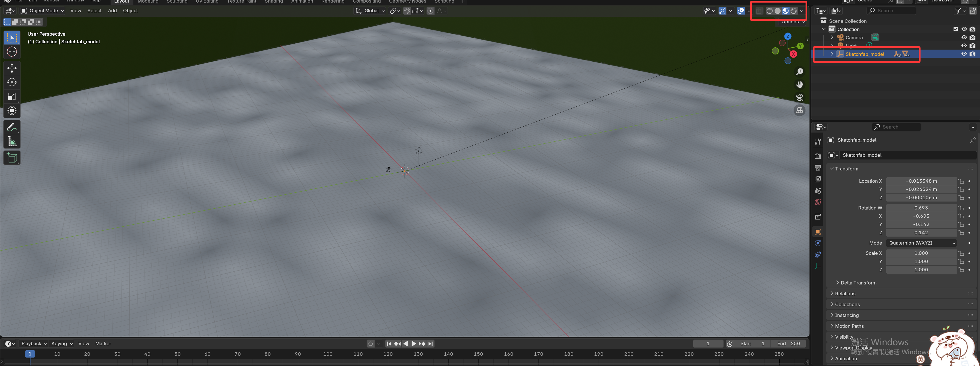Select the Rotate tool
This screenshot has width=980, height=366.
[x=12, y=82]
